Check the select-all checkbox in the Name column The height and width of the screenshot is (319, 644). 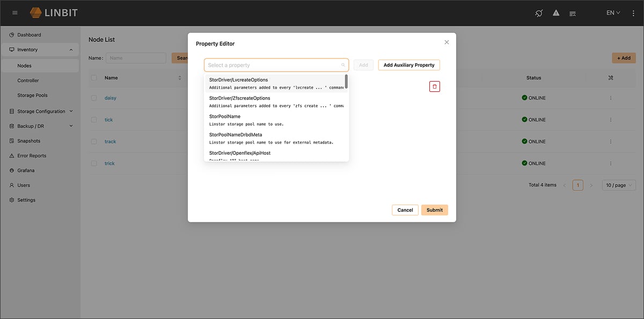tap(93, 78)
